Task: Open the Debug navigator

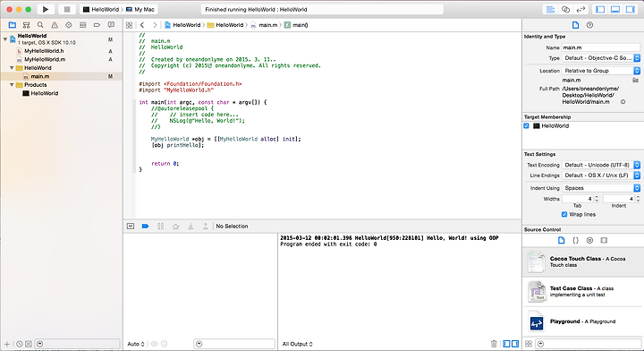Action: point(82,25)
